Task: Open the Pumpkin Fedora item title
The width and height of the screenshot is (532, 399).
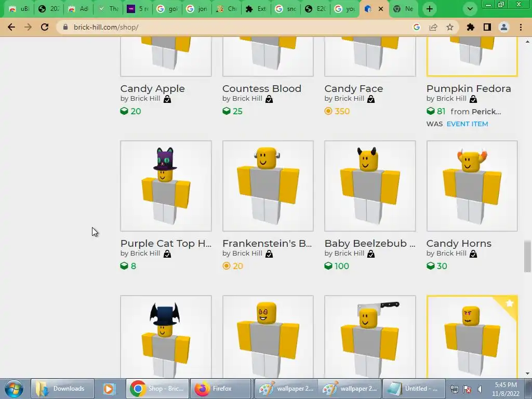Action: 469,88
